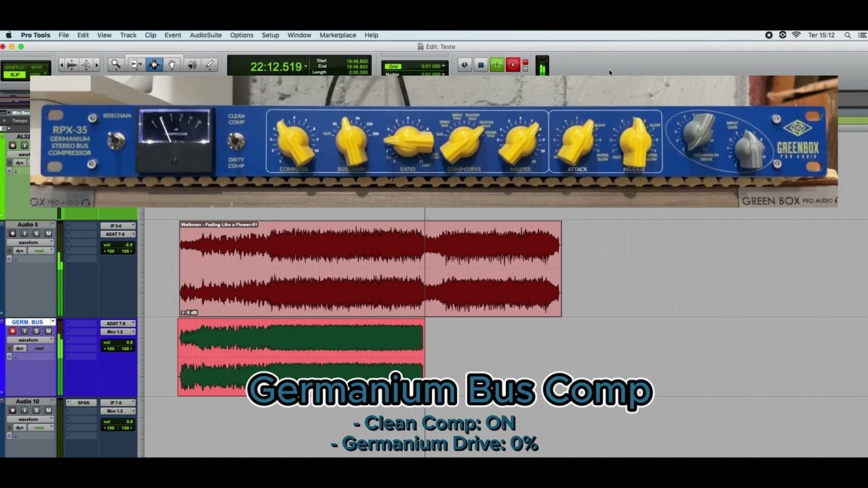Screen dimensions: 868x488
Task: Mute the GERM. BUS track
Action: point(48,331)
